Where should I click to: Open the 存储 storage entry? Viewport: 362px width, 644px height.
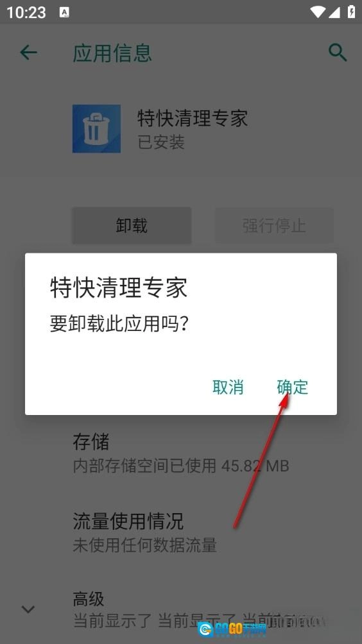(181, 453)
